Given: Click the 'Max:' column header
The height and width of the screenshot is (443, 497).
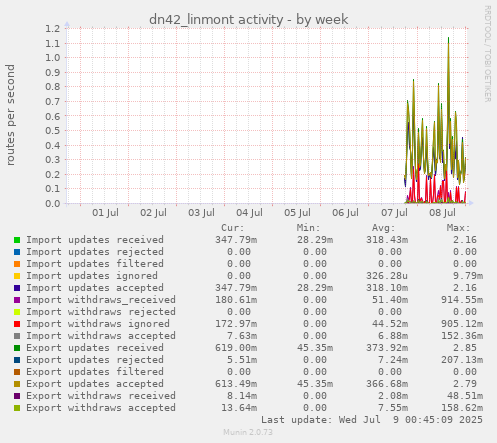Looking at the screenshot, I should click(x=459, y=228).
